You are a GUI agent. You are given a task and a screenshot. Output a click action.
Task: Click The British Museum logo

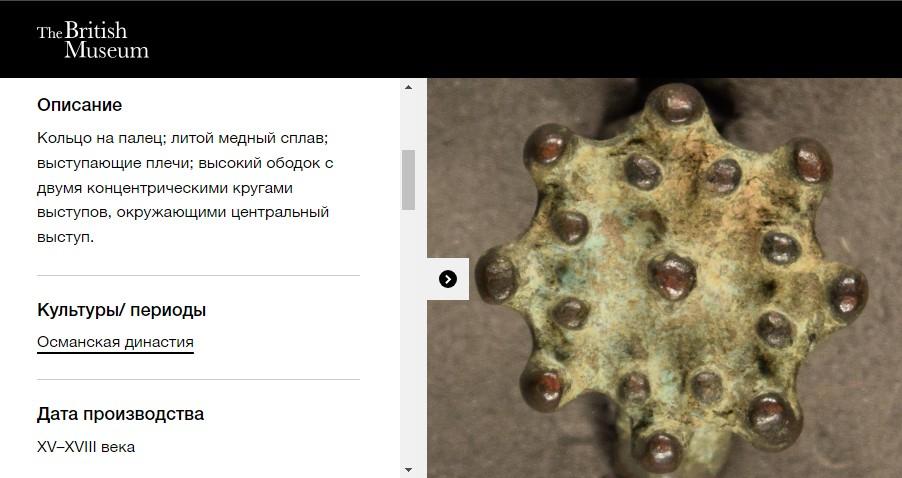[93, 40]
